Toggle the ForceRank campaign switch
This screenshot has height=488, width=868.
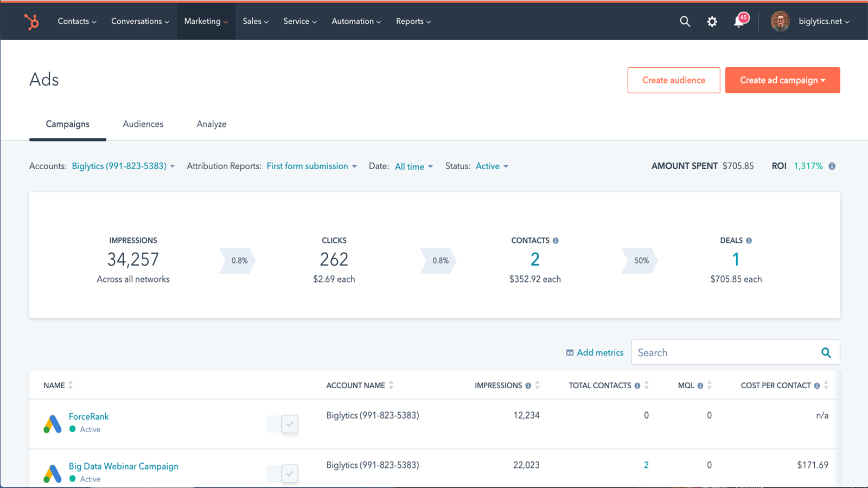[x=282, y=423]
